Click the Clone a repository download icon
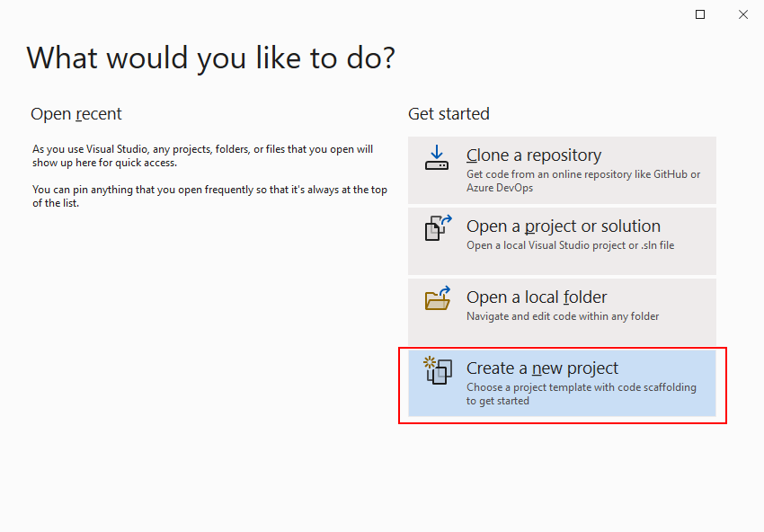Screen dimensions: 764x532 pyautogui.click(x=437, y=158)
